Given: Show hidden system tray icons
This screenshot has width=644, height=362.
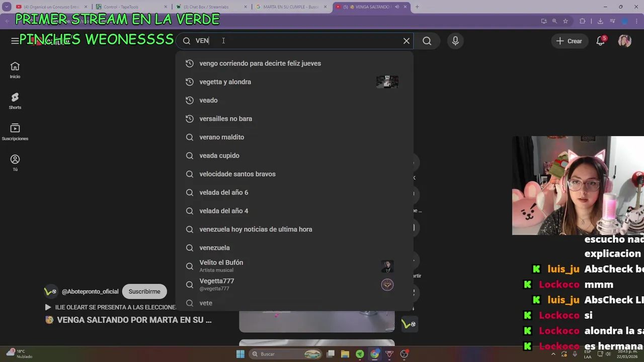Looking at the screenshot, I should (x=553, y=354).
